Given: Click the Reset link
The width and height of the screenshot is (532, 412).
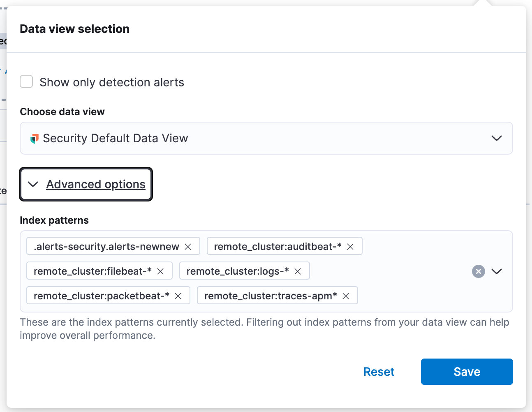Looking at the screenshot, I should (379, 371).
